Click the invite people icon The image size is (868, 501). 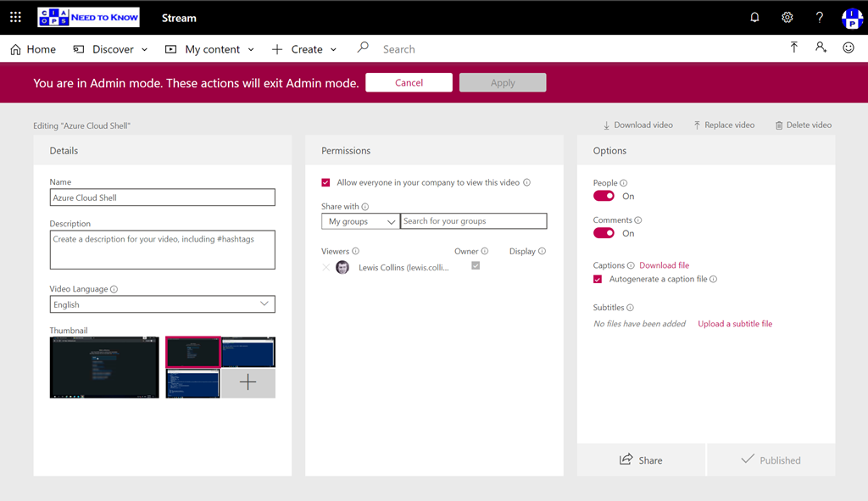click(821, 48)
